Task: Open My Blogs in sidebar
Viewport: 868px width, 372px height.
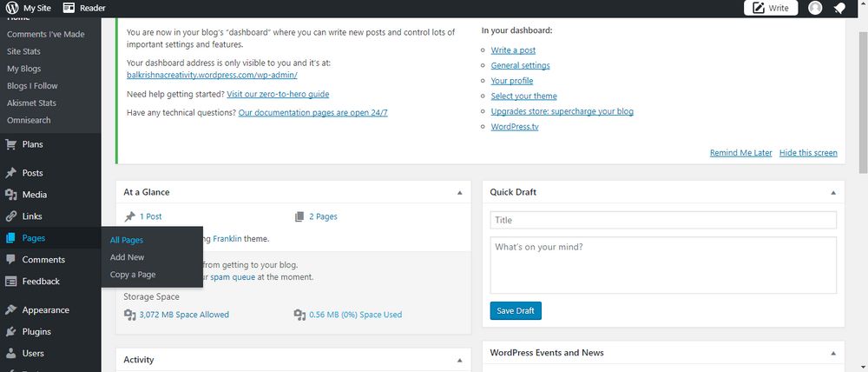Action: click(23, 69)
